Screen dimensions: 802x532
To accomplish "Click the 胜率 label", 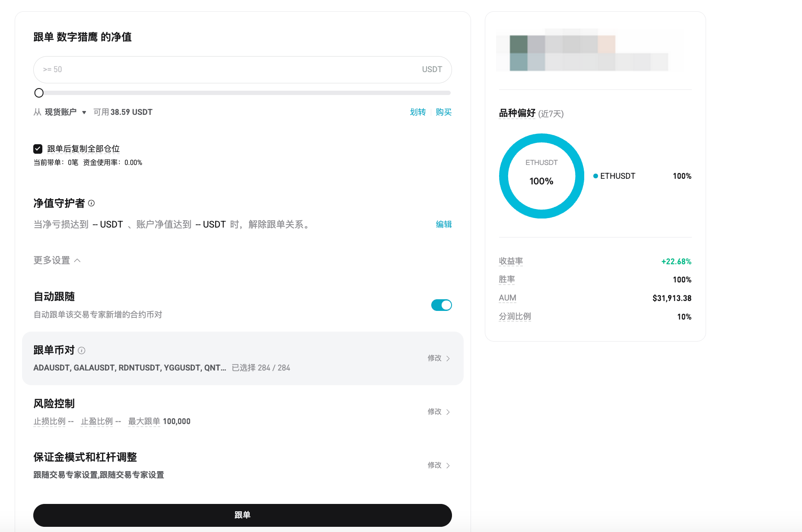I will pyautogui.click(x=507, y=280).
